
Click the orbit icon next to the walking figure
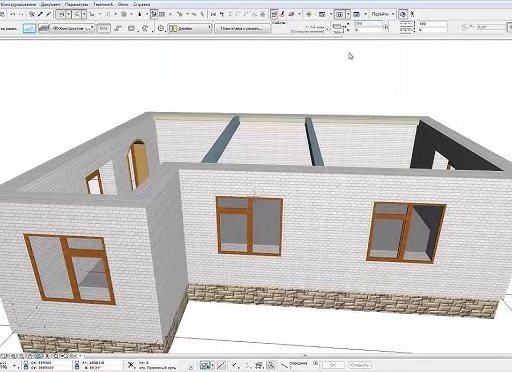[x=403, y=14]
